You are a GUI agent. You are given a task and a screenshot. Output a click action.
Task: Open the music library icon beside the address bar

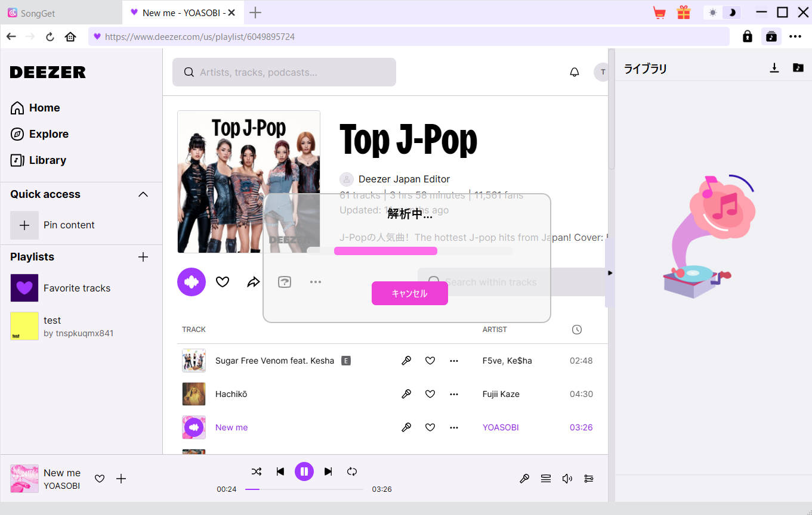(771, 36)
